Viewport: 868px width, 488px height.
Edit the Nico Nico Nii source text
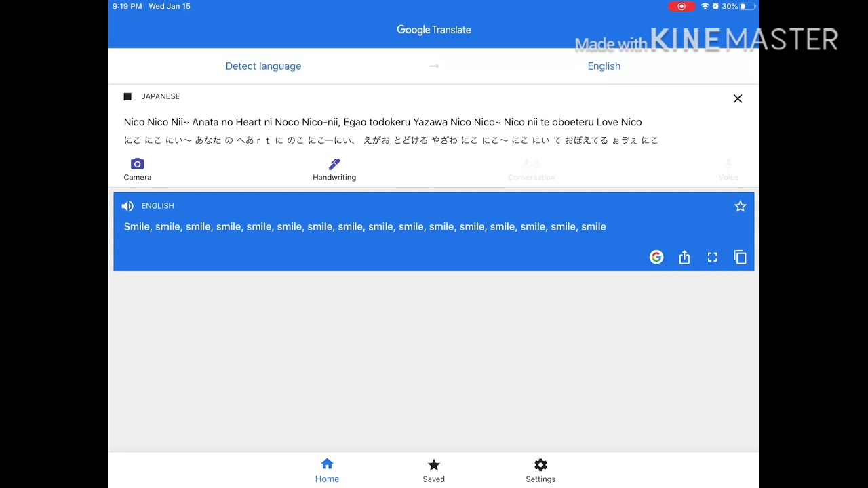coord(382,122)
